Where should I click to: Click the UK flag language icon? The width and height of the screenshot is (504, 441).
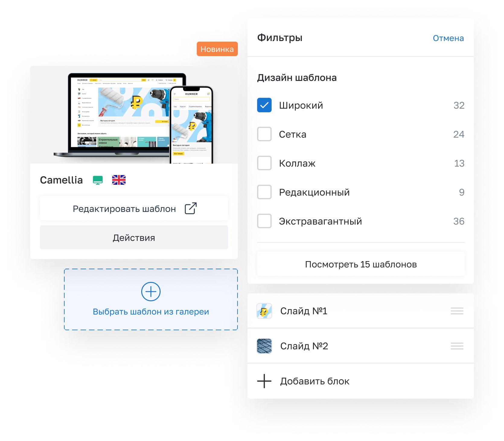coord(119,180)
